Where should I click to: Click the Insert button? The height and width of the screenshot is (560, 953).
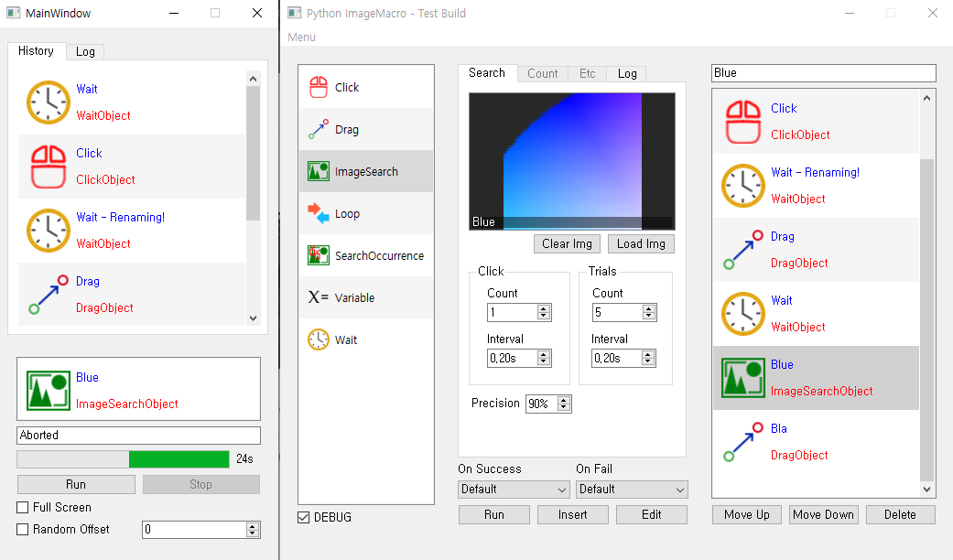[x=572, y=514]
